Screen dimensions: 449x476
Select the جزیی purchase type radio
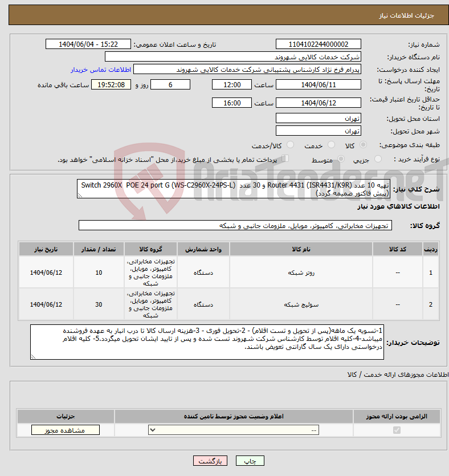coord(378,159)
